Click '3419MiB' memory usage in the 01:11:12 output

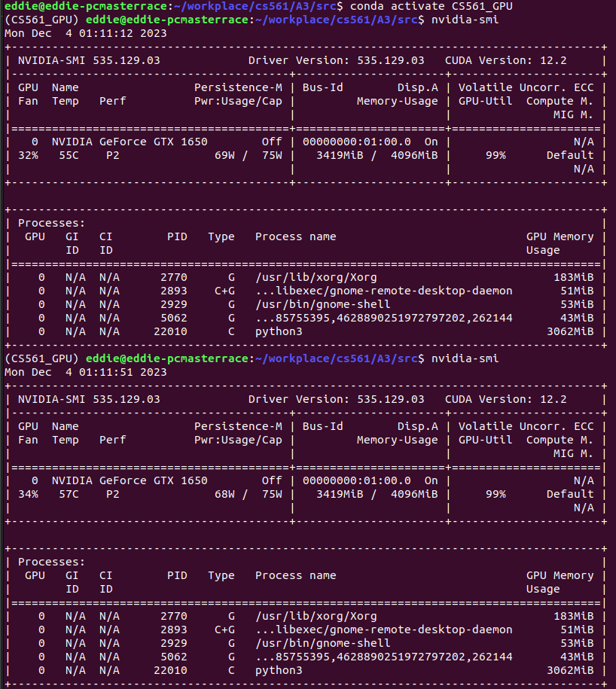click(x=340, y=155)
